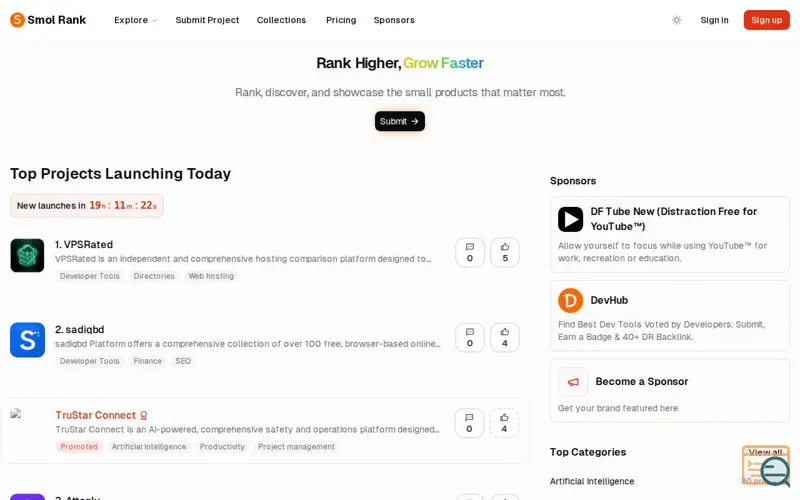Toggle the light/dark theme sun icon
The image size is (800, 500).
click(x=677, y=20)
